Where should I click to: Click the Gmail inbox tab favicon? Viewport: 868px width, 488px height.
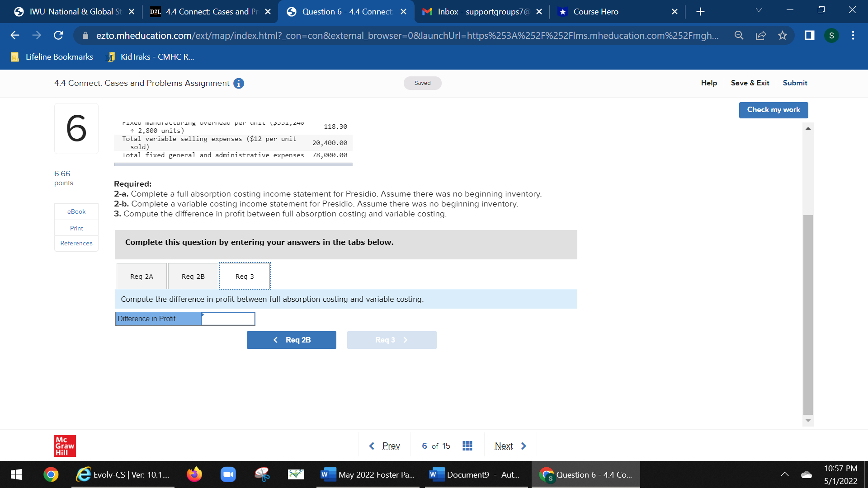click(x=428, y=11)
